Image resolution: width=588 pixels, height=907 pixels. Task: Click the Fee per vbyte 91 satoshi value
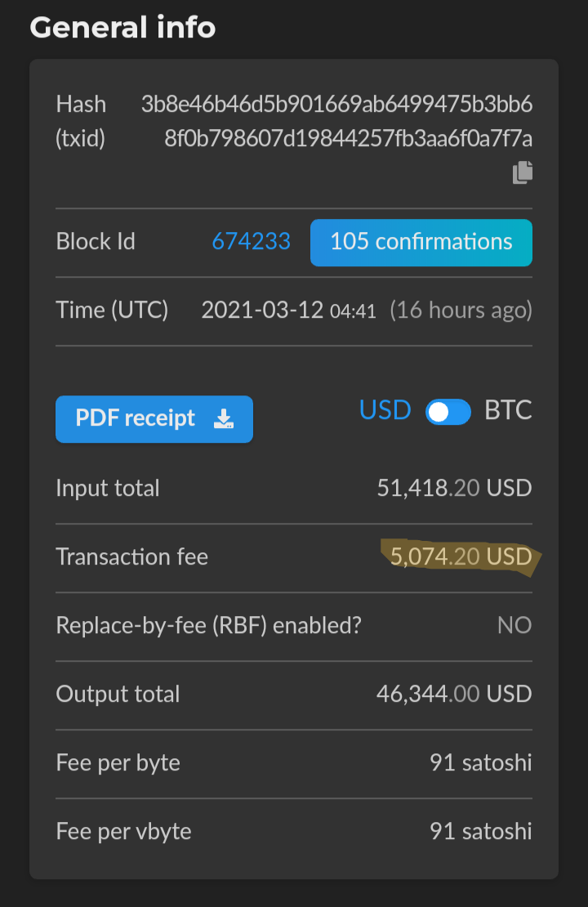click(480, 831)
